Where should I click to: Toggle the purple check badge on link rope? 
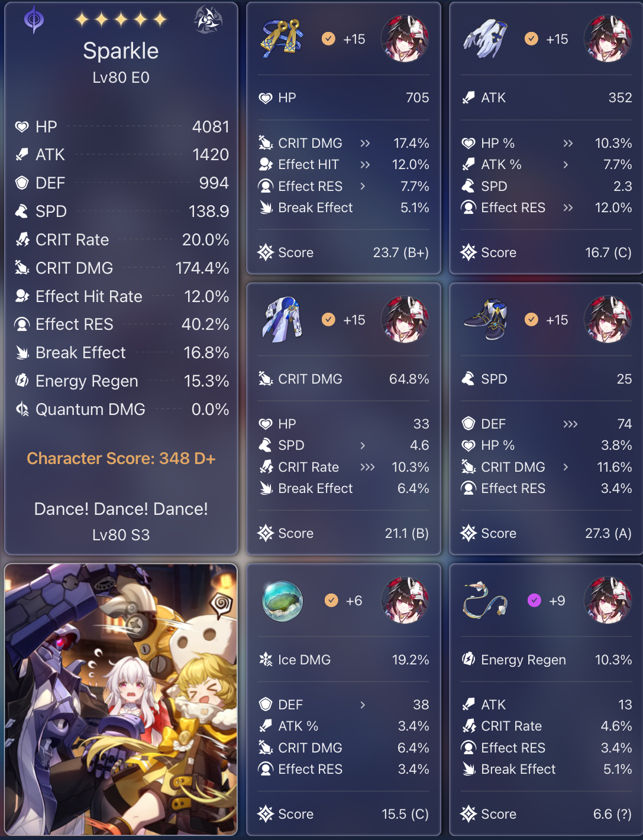click(x=534, y=601)
